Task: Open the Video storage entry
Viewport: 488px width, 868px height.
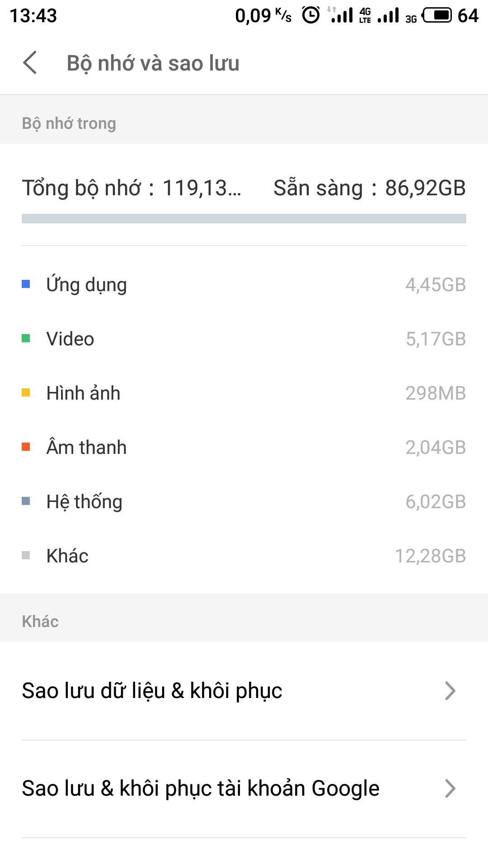Action: (x=244, y=339)
